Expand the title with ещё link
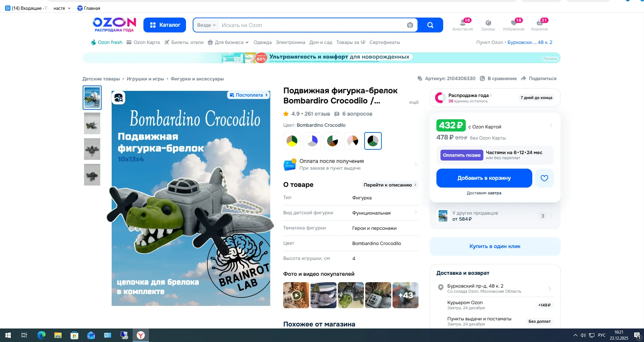This screenshot has width=644, height=342. click(413, 102)
